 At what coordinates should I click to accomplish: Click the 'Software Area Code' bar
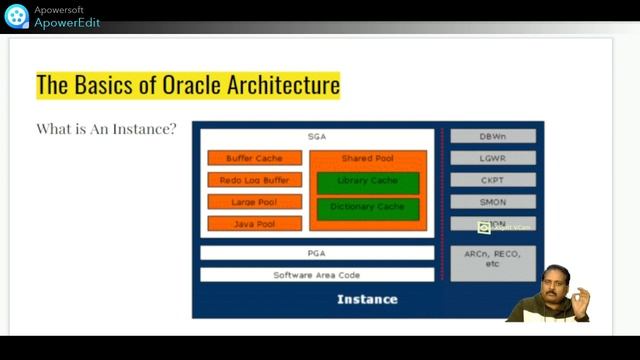pos(317,275)
